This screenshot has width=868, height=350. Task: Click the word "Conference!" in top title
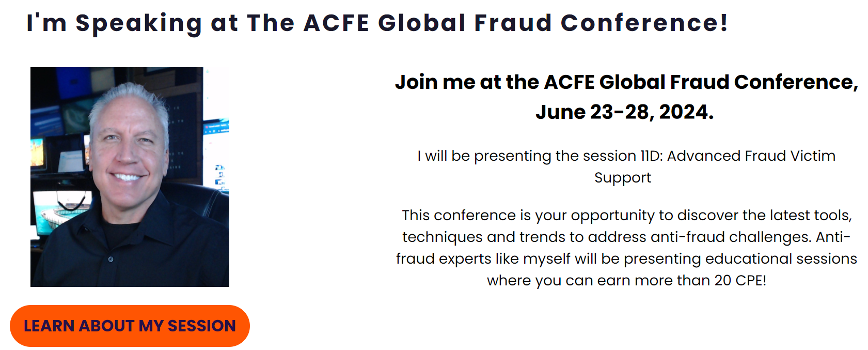pos(644,23)
